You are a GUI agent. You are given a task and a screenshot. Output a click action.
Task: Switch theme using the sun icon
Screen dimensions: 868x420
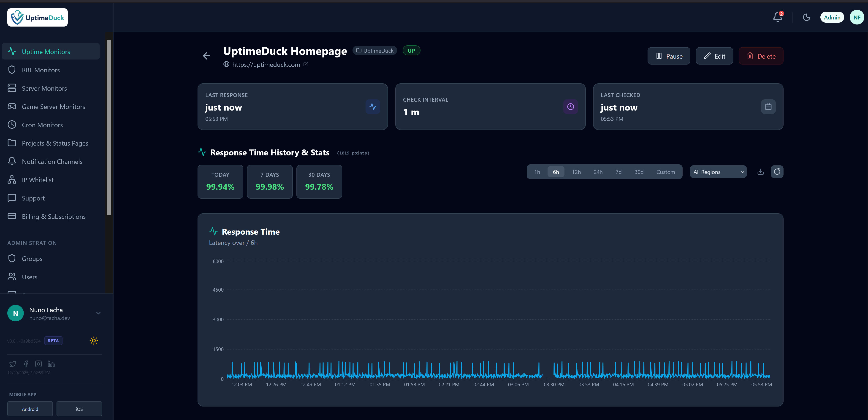[93, 341]
